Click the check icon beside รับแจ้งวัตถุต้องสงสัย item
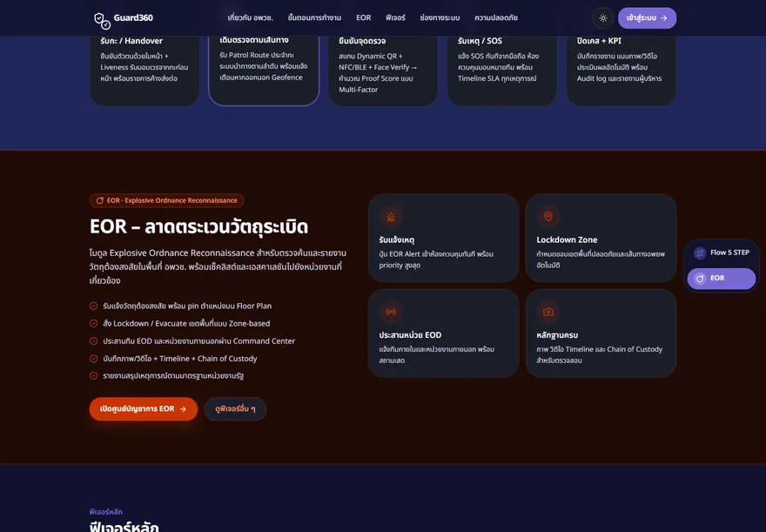Image resolution: width=766 pixels, height=532 pixels. coord(93,306)
